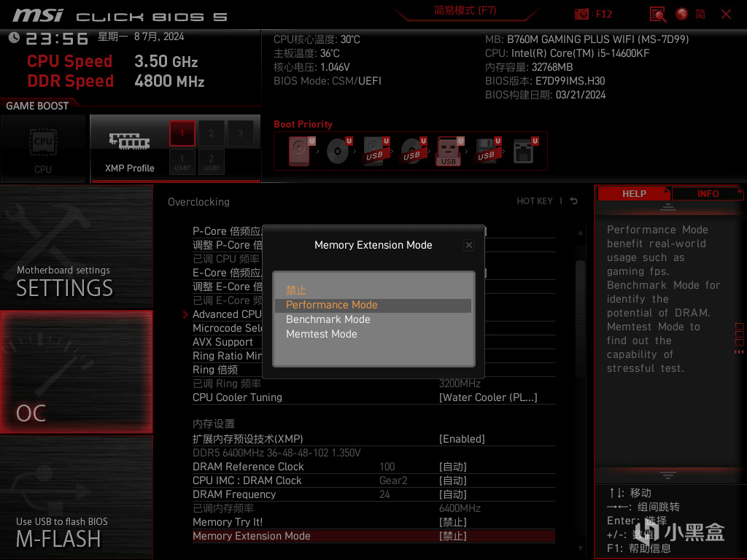Switch to the INFO tab
The image size is (747, 560).
point(708,194)
